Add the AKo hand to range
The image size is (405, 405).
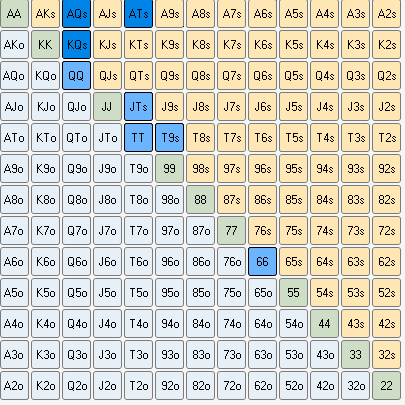(x=14, y=45)
